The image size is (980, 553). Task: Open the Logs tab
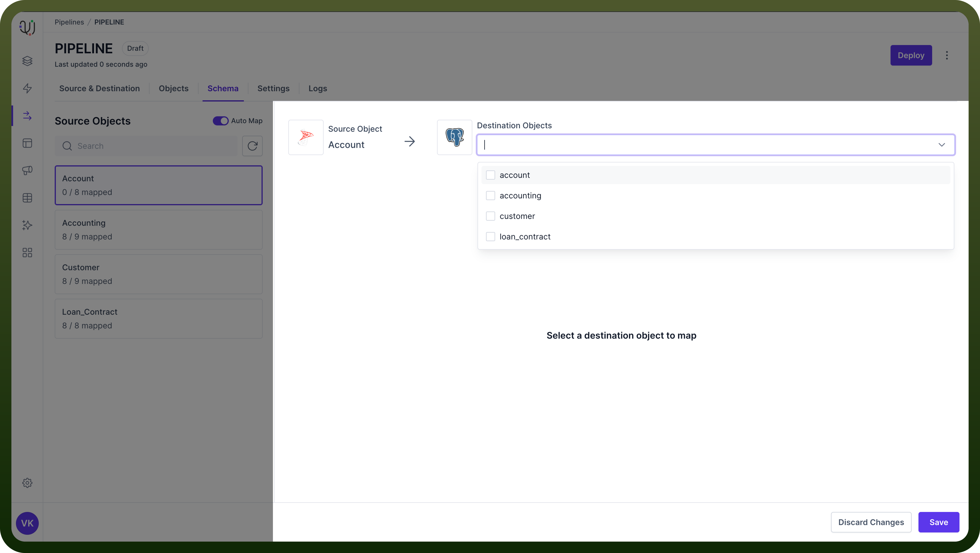pos(318,88)
